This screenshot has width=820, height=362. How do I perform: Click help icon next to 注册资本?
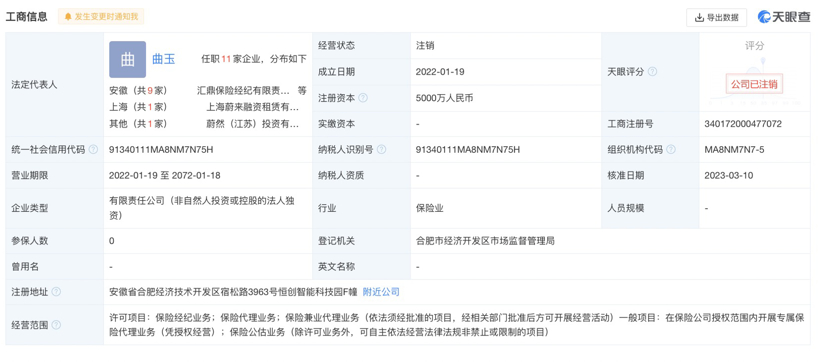coord(363,98)
